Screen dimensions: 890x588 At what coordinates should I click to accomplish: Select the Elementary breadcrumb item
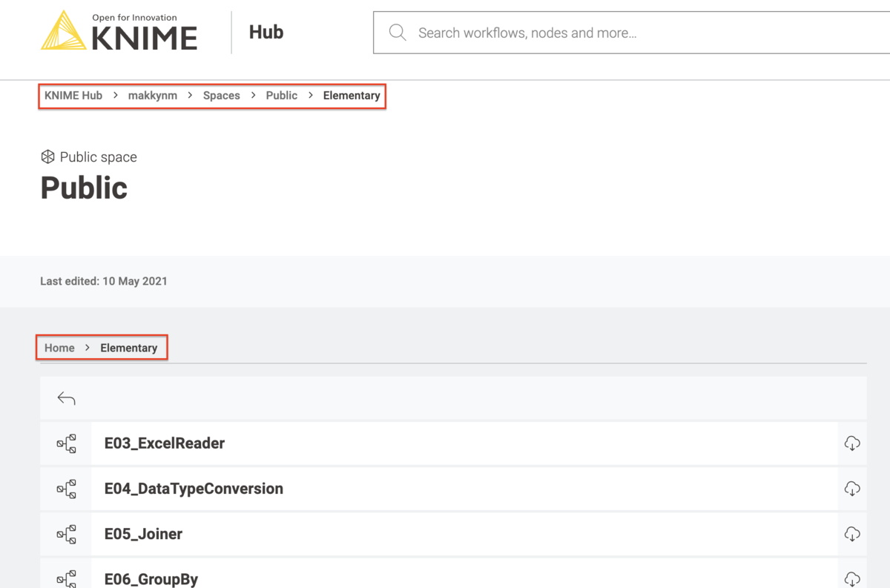click(x=129, y=347)
